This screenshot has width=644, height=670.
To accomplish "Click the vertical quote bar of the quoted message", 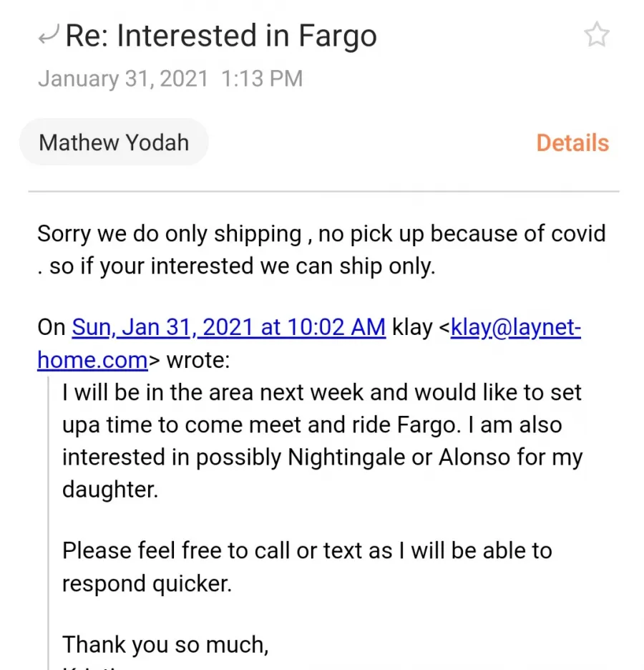I will [x=48, y=523].
